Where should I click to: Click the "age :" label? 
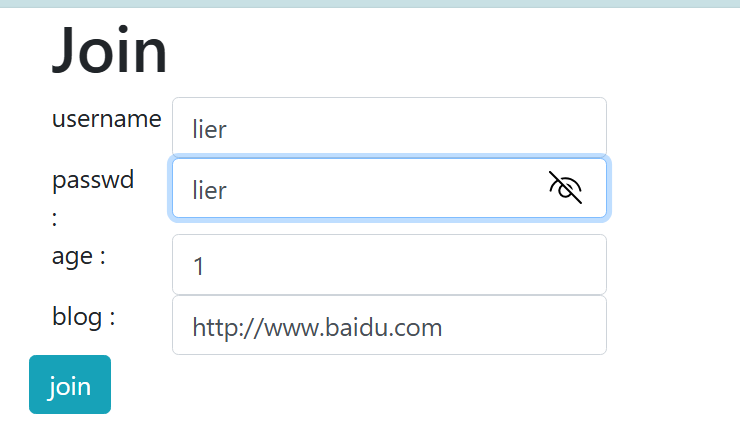78,257
